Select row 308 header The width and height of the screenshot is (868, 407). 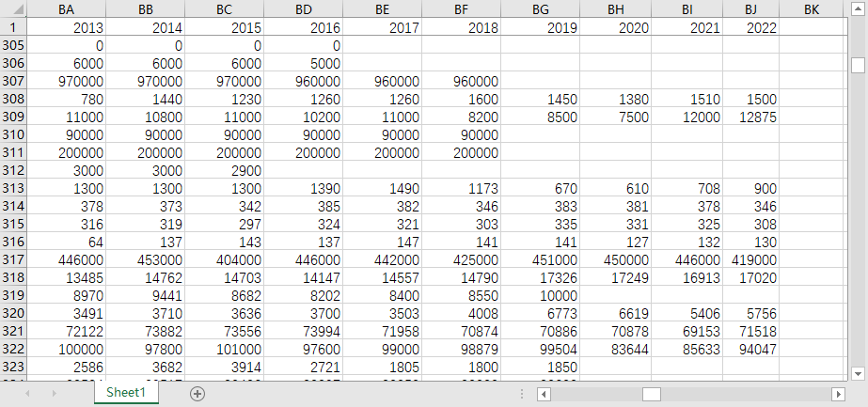point(13,99)
